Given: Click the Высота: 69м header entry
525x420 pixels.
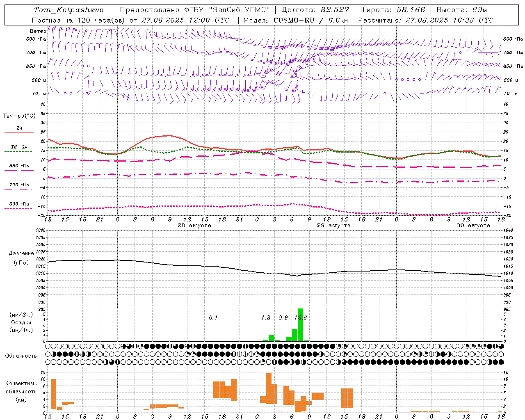Looking at the screenshot, I should pos(462,10).
